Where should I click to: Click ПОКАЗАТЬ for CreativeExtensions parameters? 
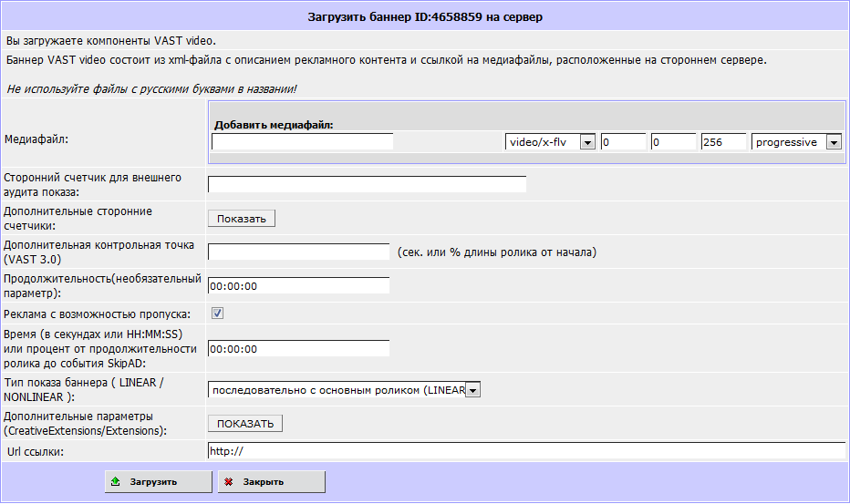245,423
